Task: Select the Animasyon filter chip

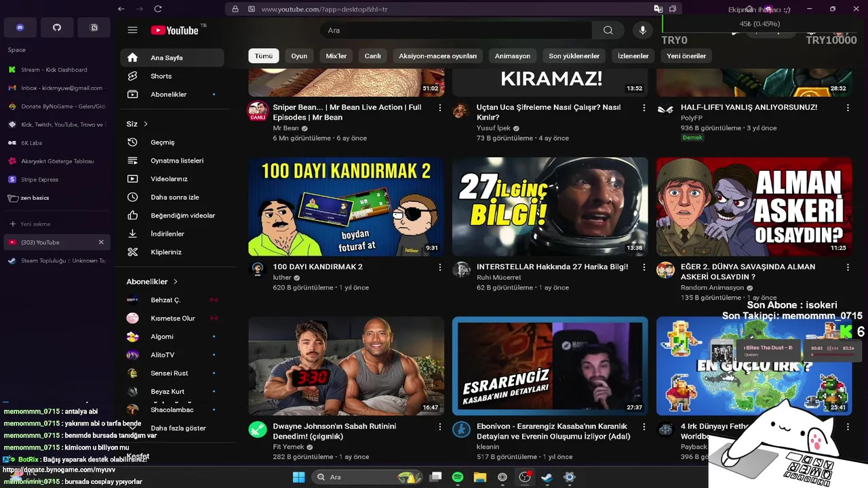Action: pyautogui.click(x=513, y=56)
